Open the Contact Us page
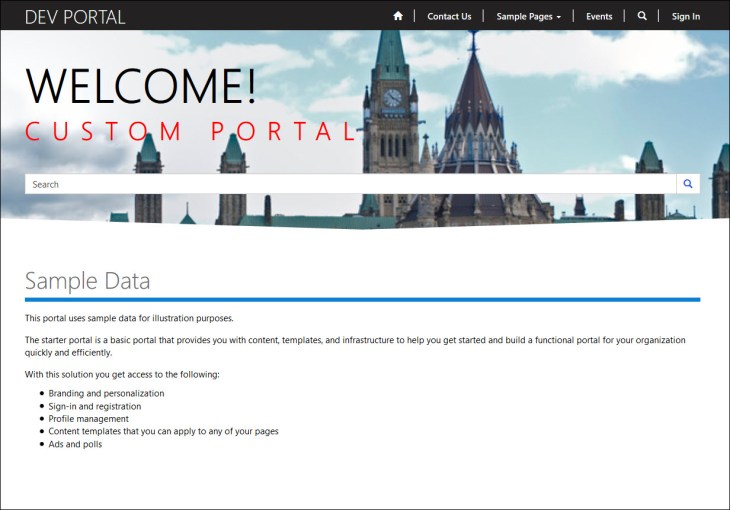 tap(449, 16)
